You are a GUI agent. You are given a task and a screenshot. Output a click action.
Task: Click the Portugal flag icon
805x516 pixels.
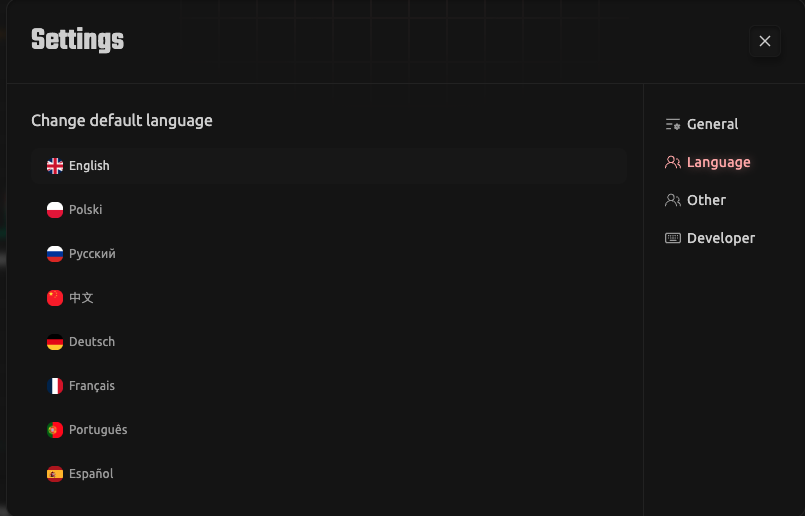[x=55, y=430]
